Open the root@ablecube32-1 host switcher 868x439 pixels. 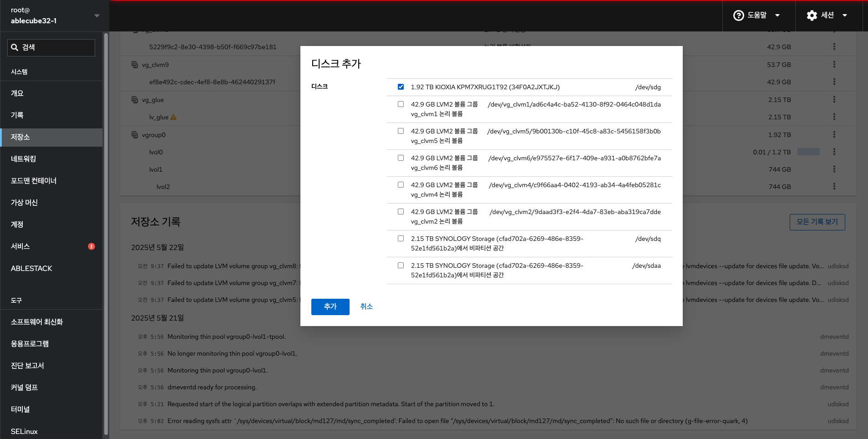(x=55, y=15)
